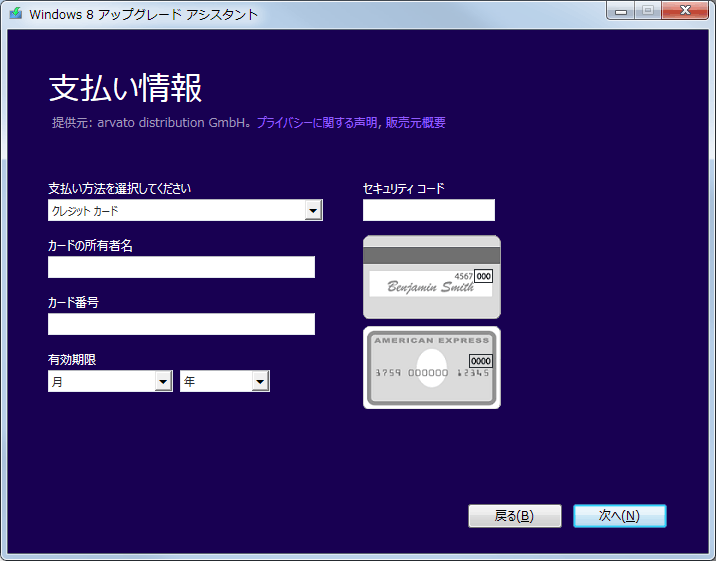Image resolution: width=716 pixels, height=561 pixels.
Task: Focus the cardholder name field (カードの所有者名)
Action: [181, 267]
